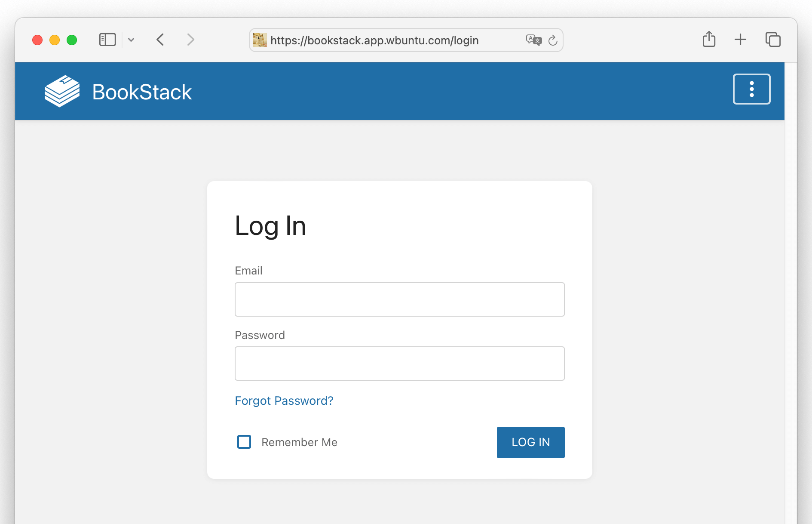Expand the sidebar options dropdown arrow
This screenshot has height=524, width=812.
[x=131, y=40]
